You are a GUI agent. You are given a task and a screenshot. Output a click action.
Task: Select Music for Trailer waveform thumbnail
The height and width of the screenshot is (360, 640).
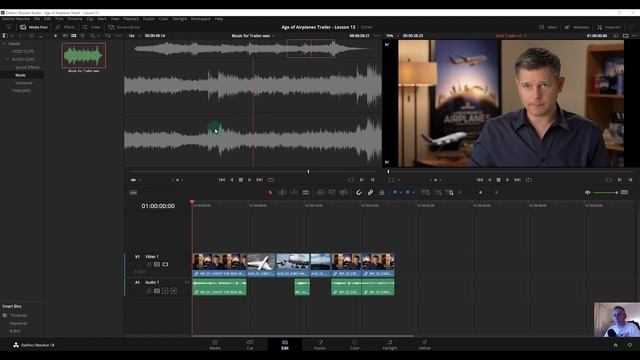(x=84, y=55)
